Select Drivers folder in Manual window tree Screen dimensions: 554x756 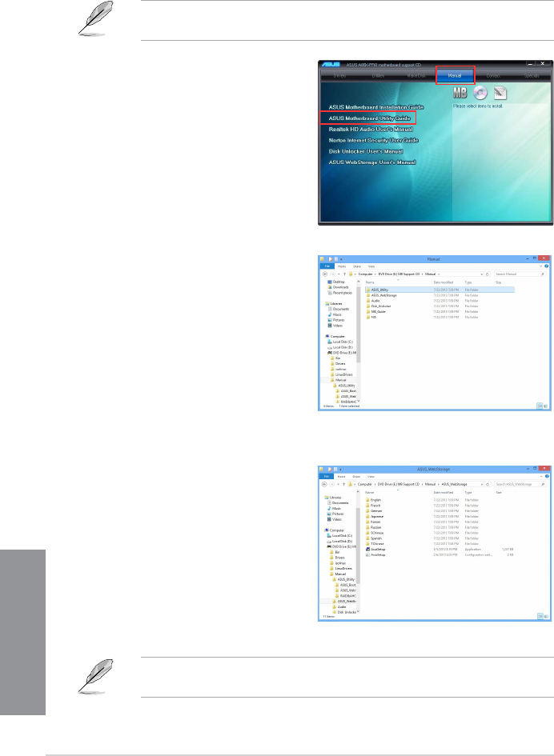click(337, 363)
